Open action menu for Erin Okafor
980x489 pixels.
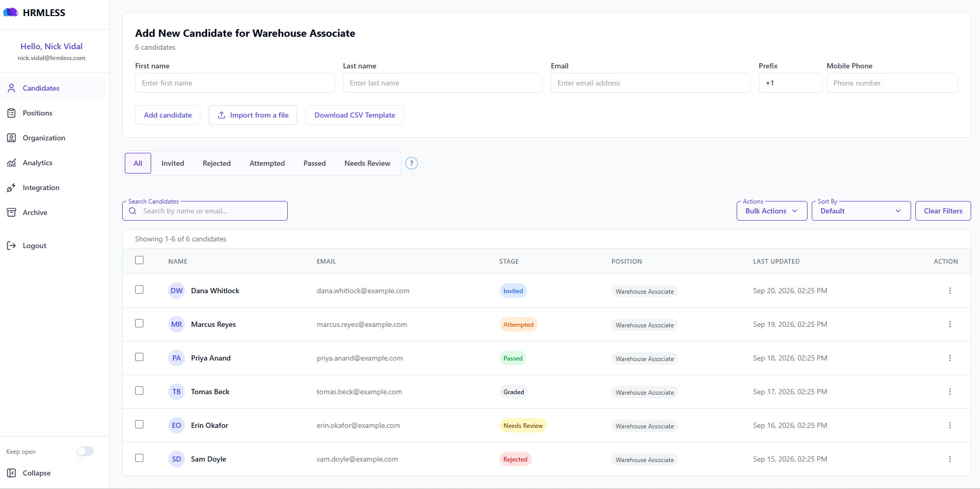(950, 425)
